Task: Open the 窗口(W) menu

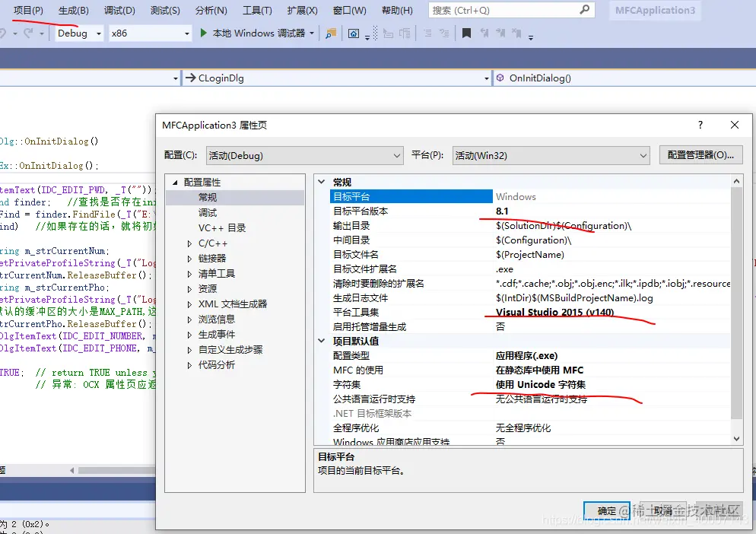Action: point(350,10)
